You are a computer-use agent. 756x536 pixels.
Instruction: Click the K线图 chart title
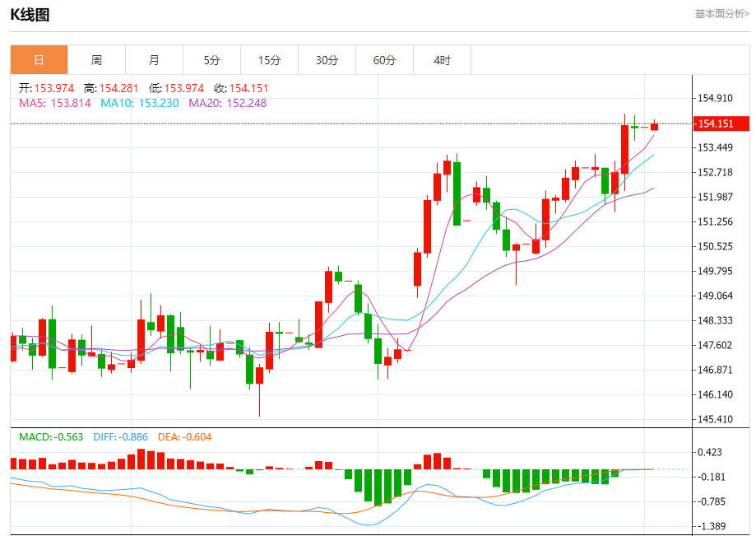click(x=30, y=15)
